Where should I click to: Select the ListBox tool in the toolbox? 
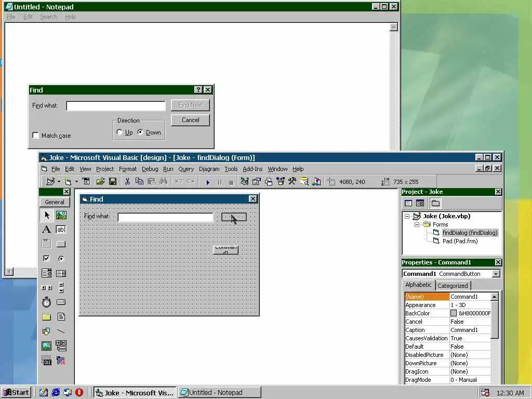[61, 273]
